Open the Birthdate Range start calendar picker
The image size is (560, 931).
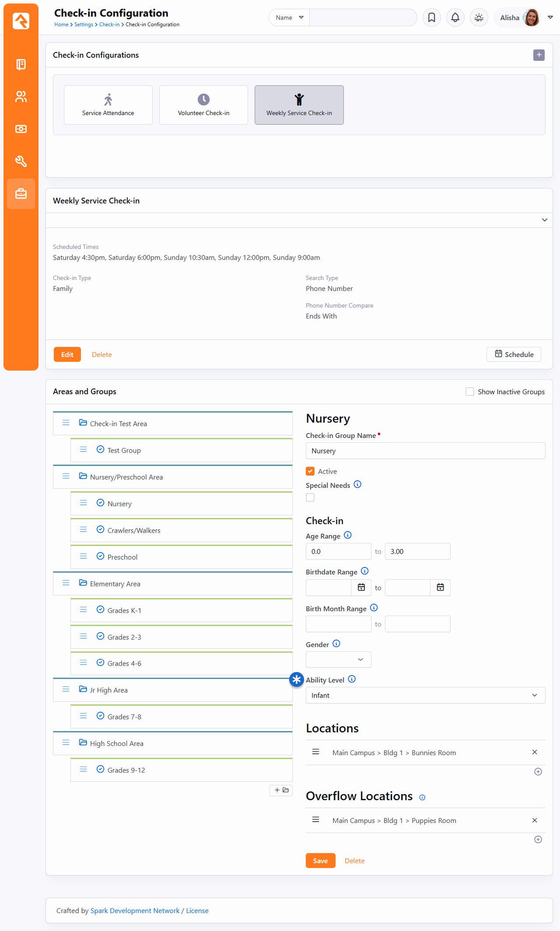(x=361, y=588)
